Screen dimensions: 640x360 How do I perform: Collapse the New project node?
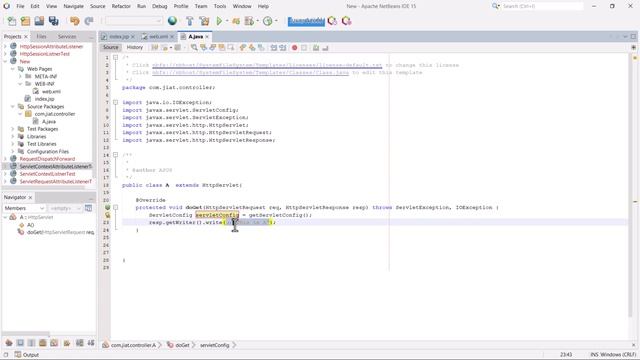(5, 61)
